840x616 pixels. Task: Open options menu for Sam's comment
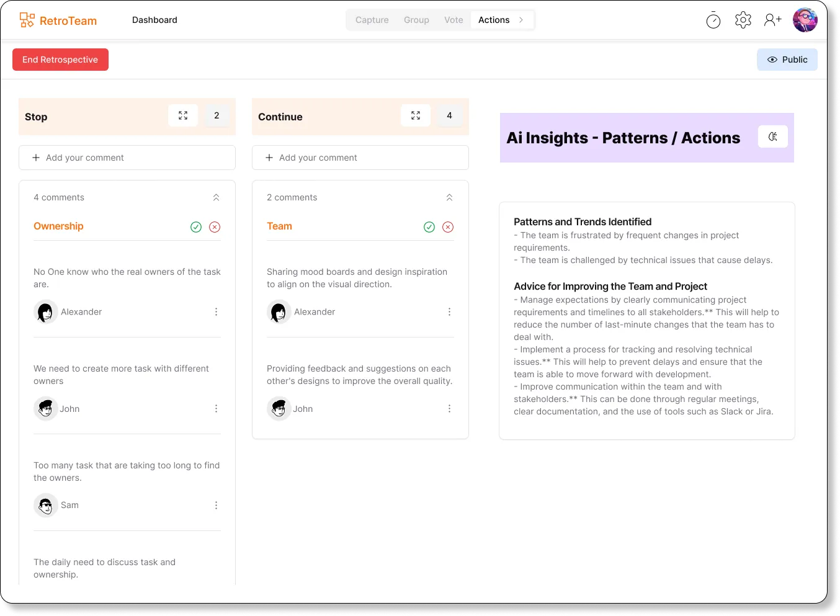[216, 506]
